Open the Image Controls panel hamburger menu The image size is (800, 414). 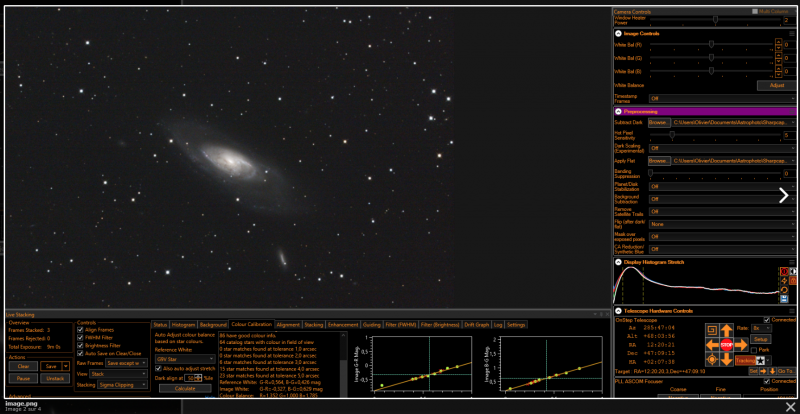coord(792,33)
